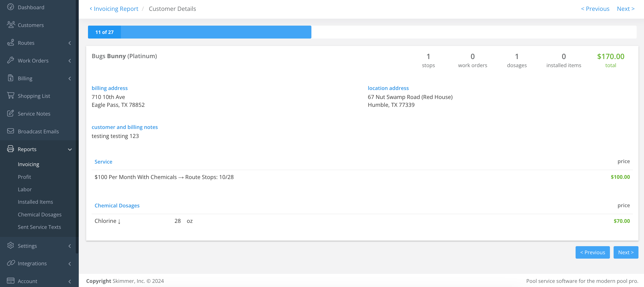Screen dimensions: 644x287
Task: Open the Broadcast Emails menu item
Action: 38,132
